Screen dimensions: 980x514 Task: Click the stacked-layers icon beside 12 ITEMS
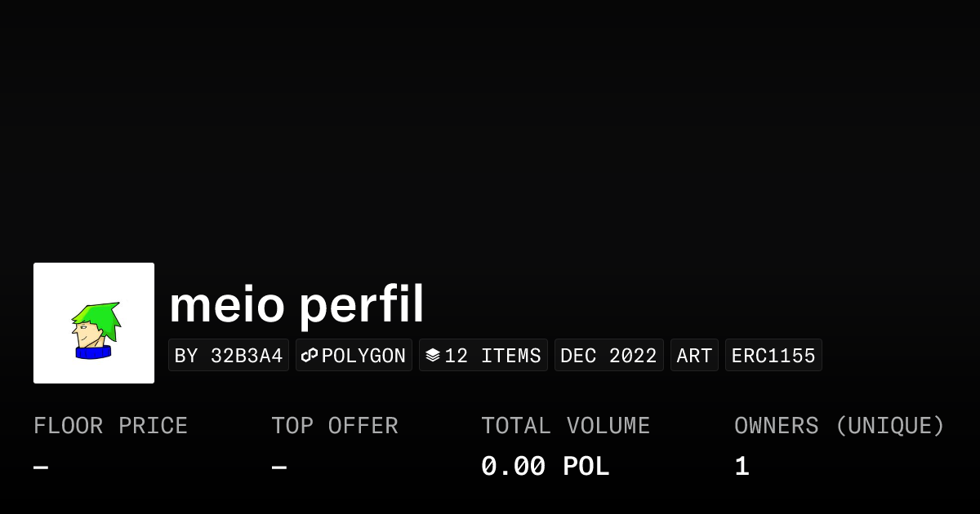coord(432,355)
